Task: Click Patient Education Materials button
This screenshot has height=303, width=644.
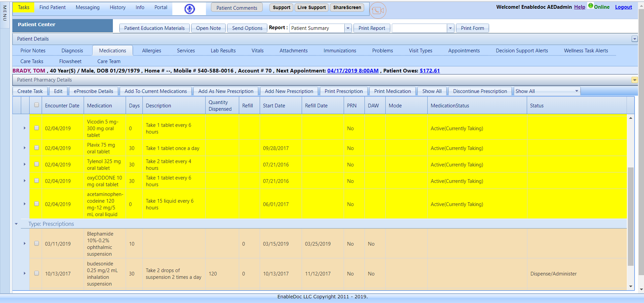Action: point(155,28)
